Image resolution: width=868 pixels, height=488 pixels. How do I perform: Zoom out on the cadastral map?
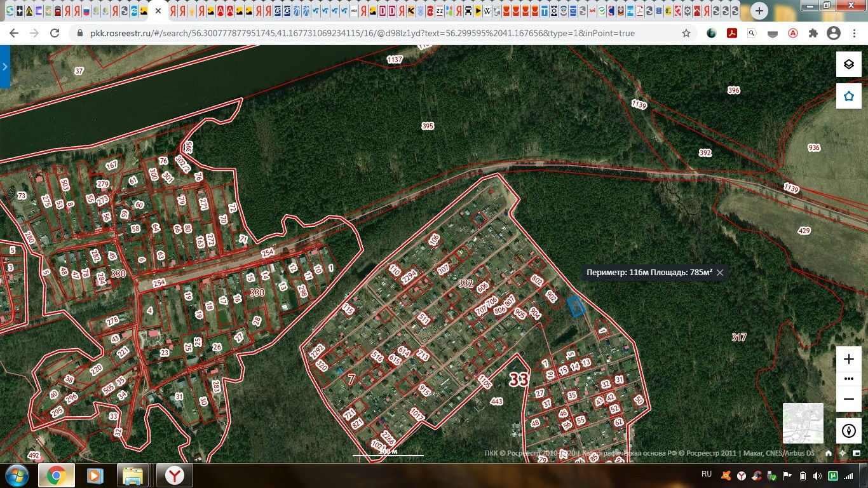pyautogui.click(x=848, y=399)
